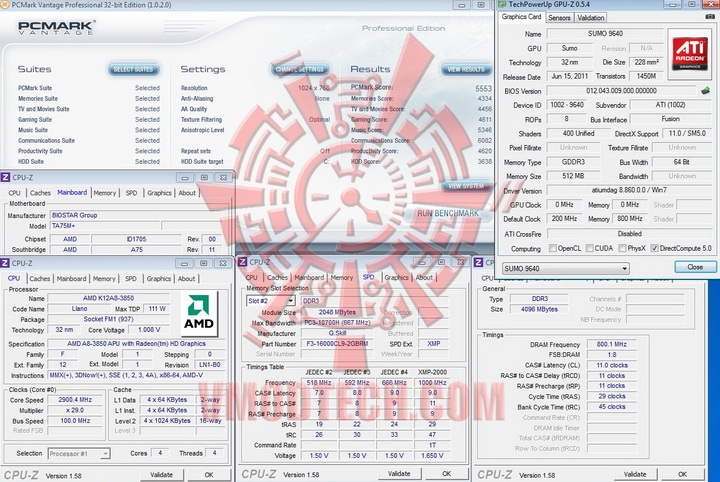The height and width of the screenshot is (482, 720).
Task: Click the CPU-Z CPU window title icon
Action: [x=5, y=263]
